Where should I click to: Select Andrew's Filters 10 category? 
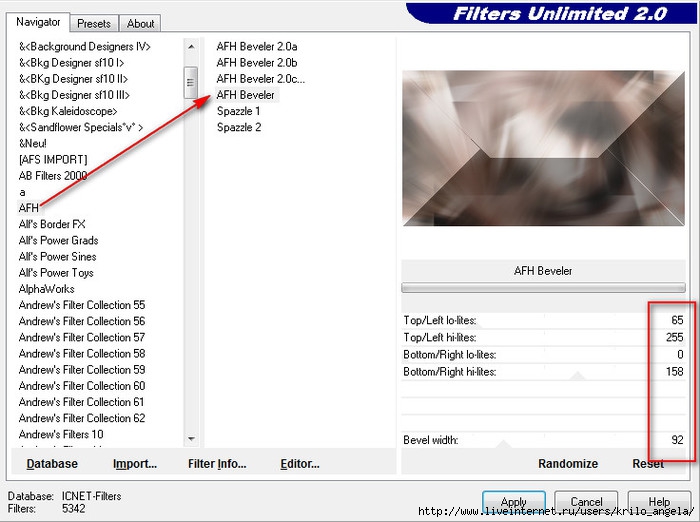coord(61,434)
